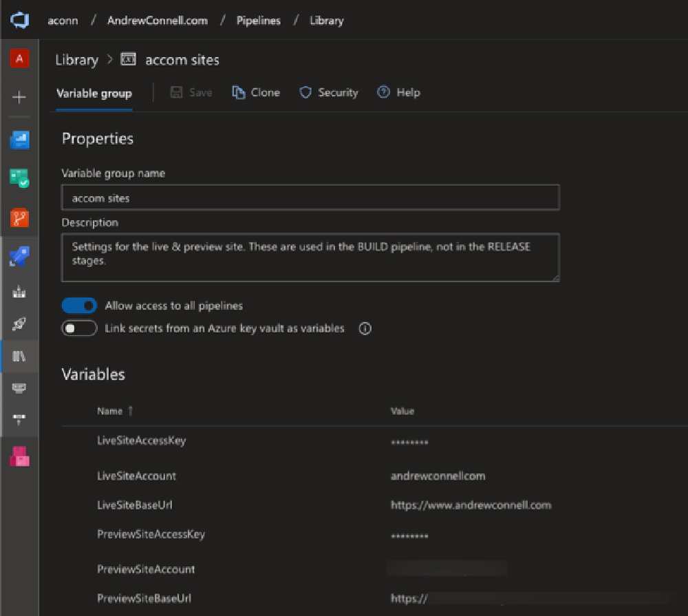The height and width of the screenshot is (616, 688).
Task: Open the aconn organization breadcrumb
Action: [62, 21]
